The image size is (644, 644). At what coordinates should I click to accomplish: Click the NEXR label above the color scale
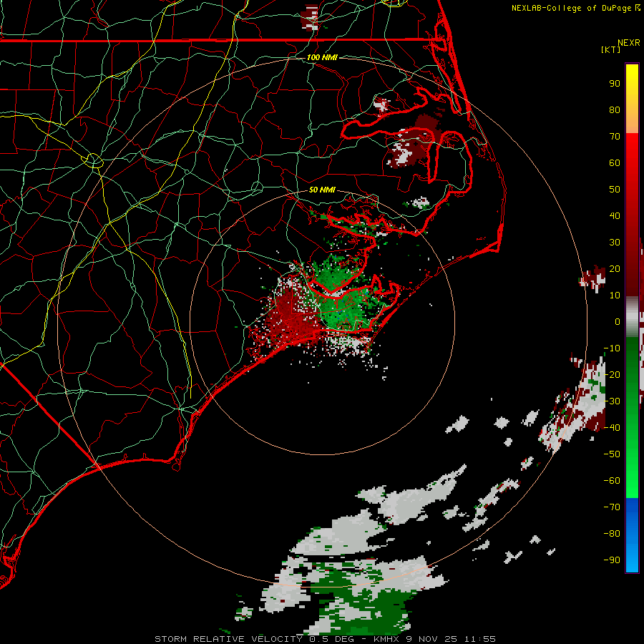click(x=629, y=43)
